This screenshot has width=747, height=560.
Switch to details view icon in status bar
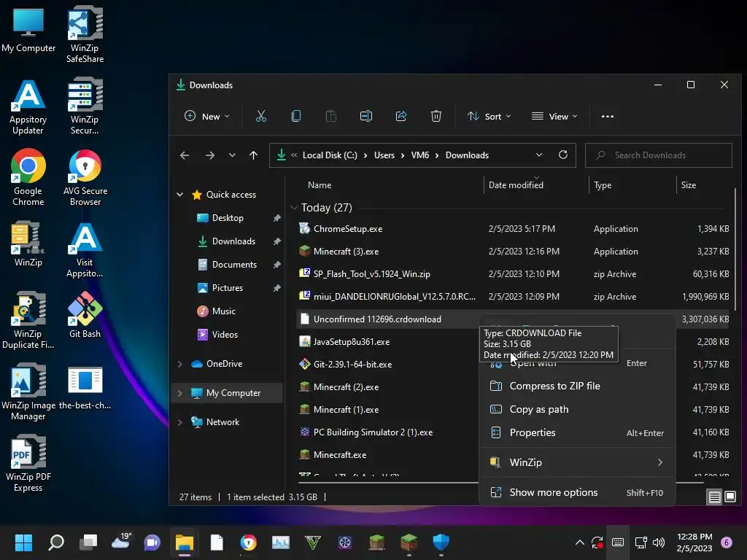pyautogui.click(x=715, y=497)
